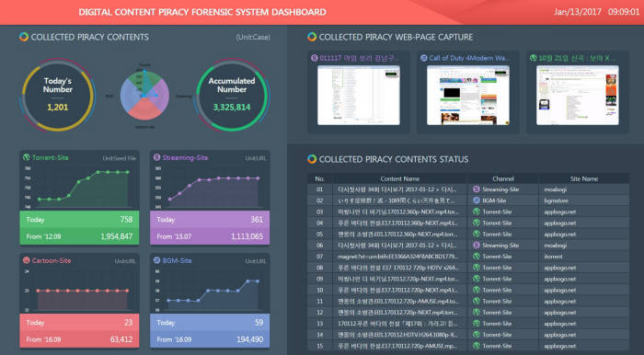Click the Cartoon-Site Today value 23
Image resolution: width=644 pixels, height=355 pixels.
pyautogui.click(x=129, y=323)
